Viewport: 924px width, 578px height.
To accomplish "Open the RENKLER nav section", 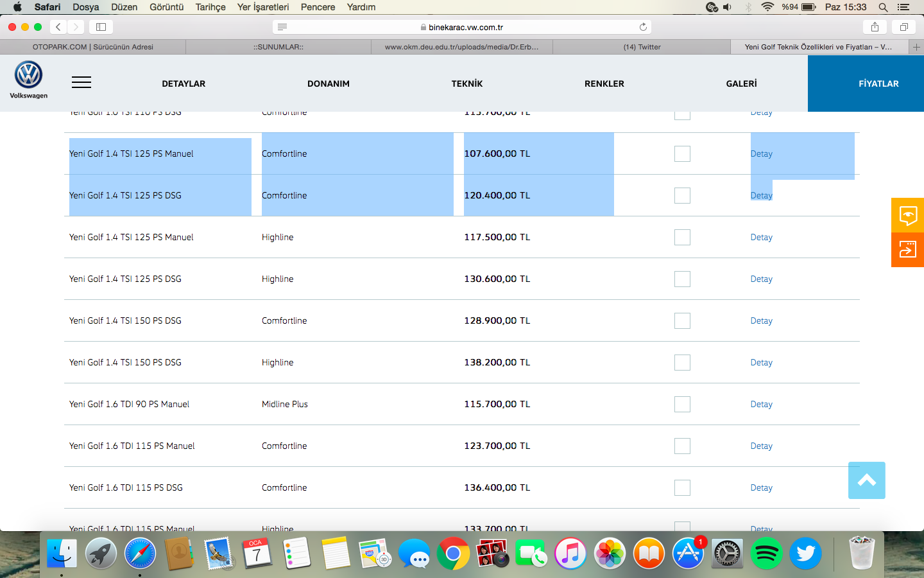I will point(604,83).
